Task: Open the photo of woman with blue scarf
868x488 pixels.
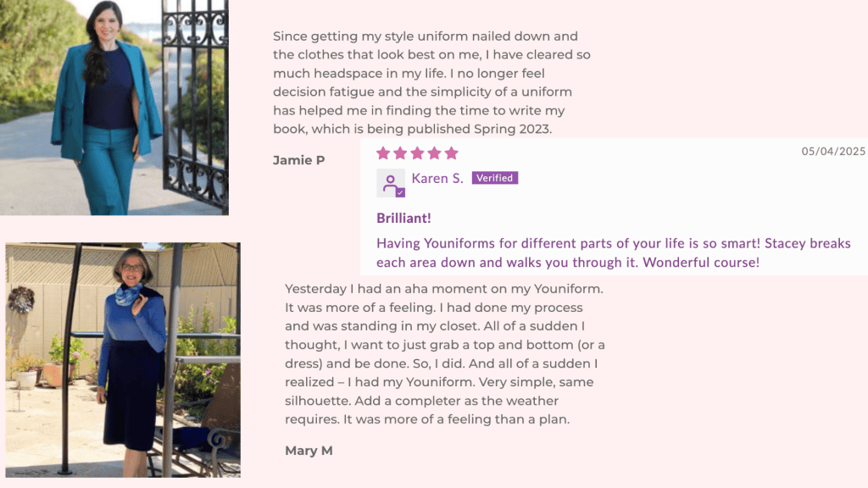Action: coord(122,359)
